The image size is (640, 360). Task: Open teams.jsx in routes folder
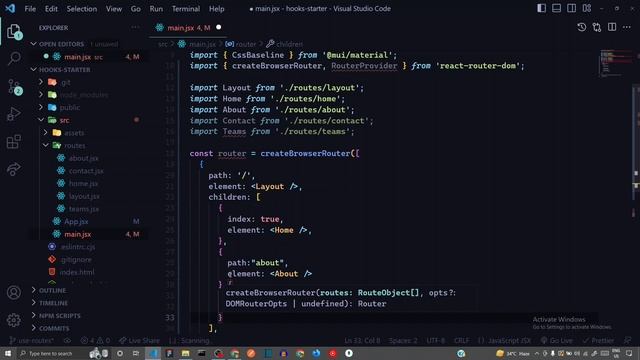point(84,209)
